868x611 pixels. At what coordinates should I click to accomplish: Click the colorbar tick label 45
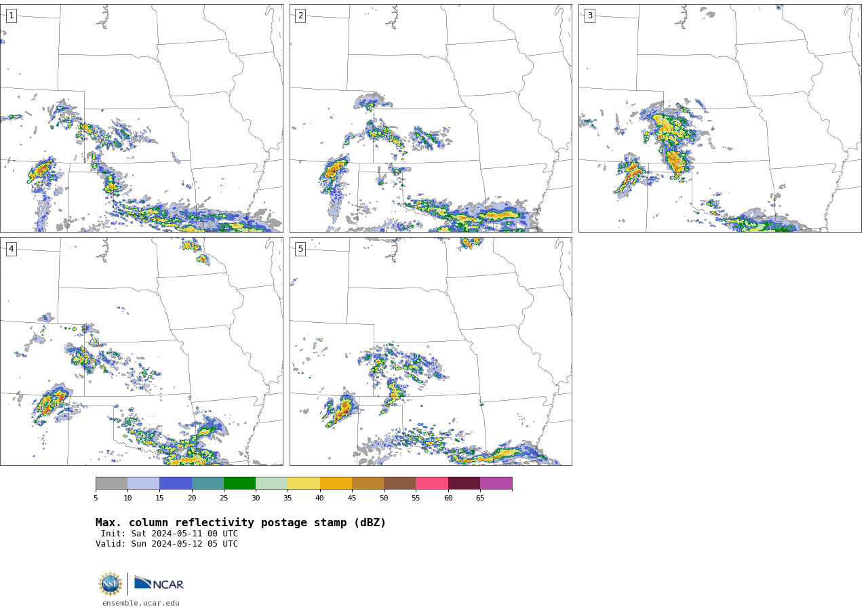tap(352, 498)
